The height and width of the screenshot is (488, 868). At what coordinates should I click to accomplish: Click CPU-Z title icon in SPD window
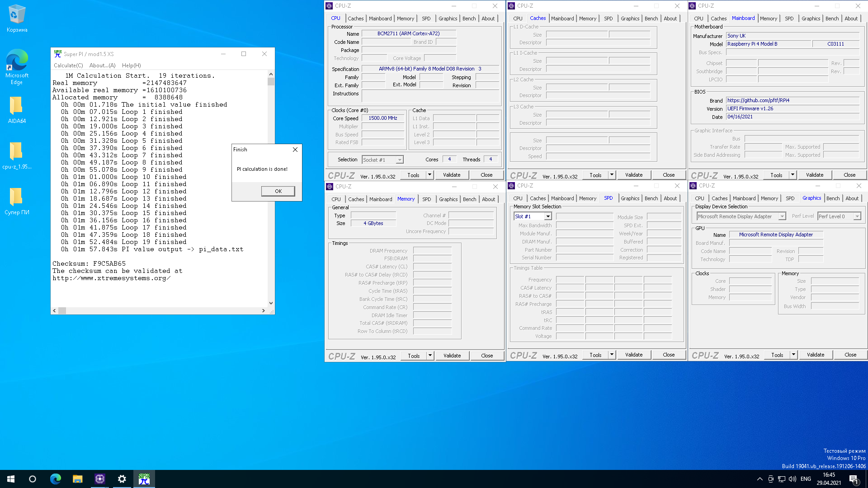point(511,186)
